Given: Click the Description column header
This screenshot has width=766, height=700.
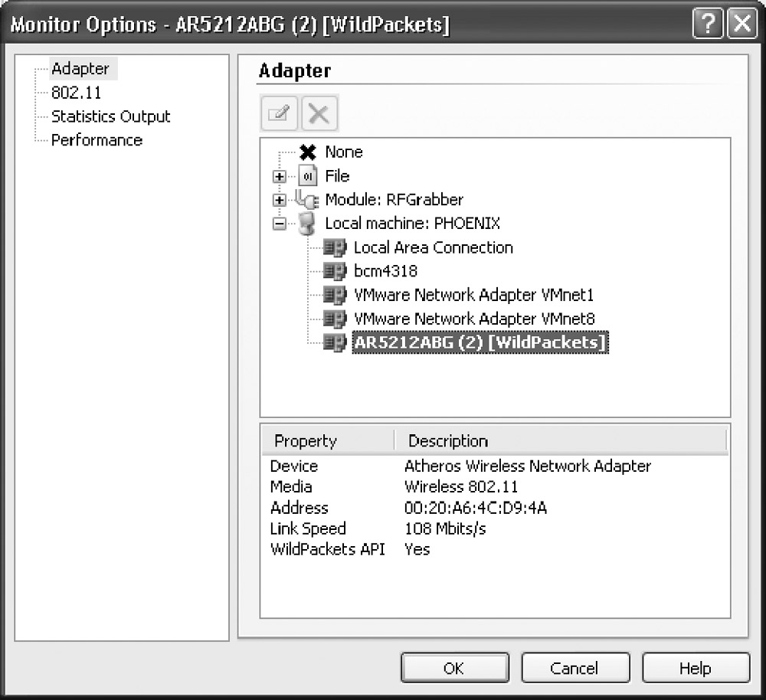Looking at the screenshot, I should pos(561,440).
